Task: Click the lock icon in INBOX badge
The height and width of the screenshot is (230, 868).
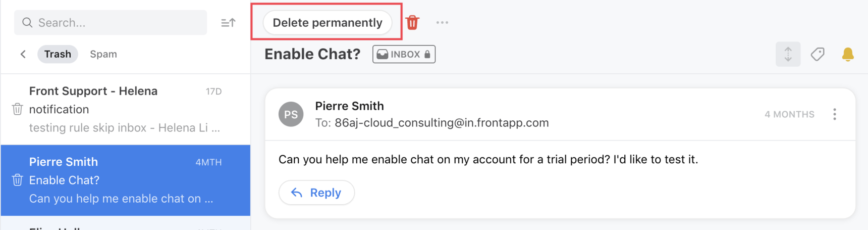Action: 427,54
